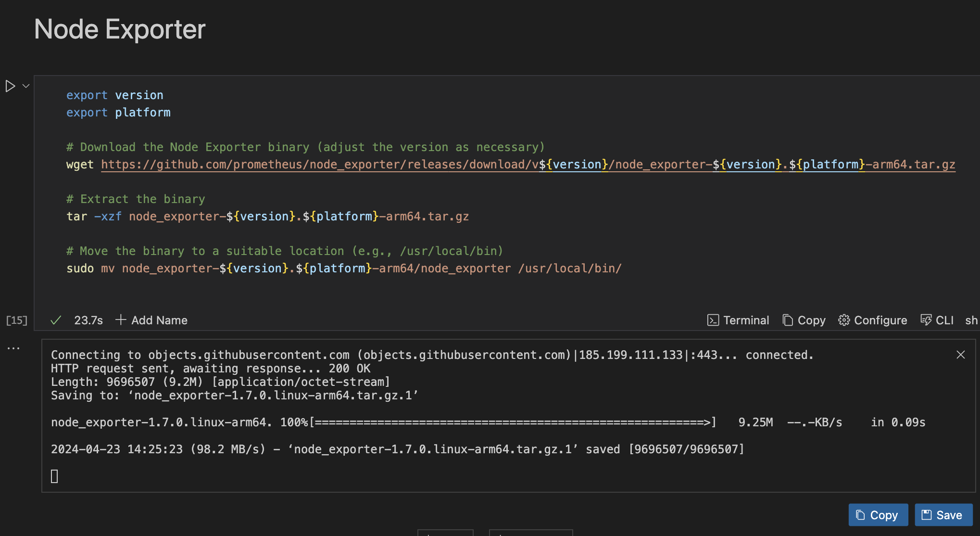Click the Configure gear icon
The image size is (980, 536).
click(x=844, y=320)
